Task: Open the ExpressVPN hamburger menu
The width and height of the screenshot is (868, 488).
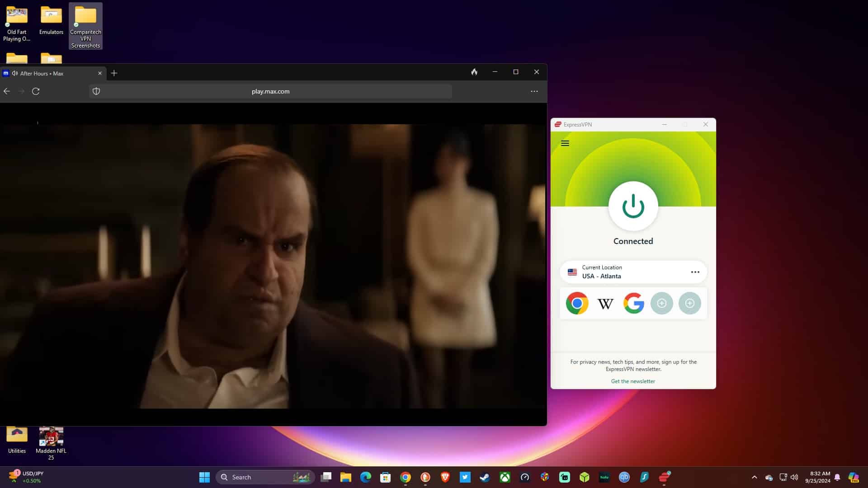Action: [565, 143]
